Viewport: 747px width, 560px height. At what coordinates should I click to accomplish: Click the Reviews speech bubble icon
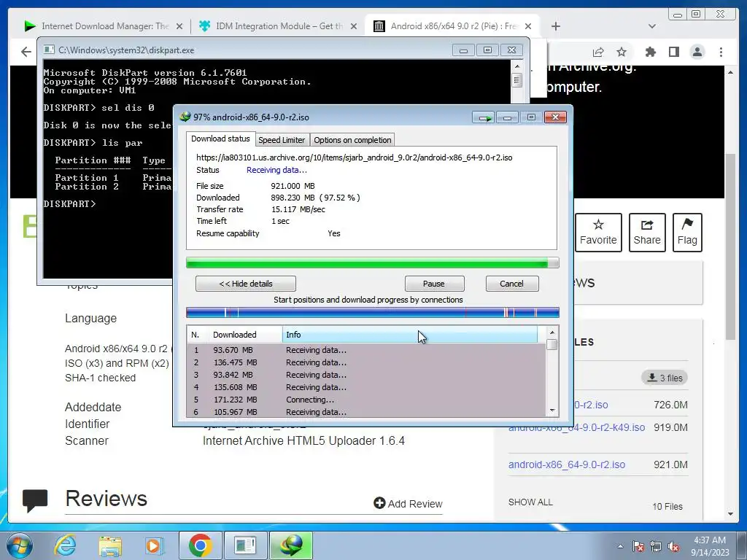35,500
